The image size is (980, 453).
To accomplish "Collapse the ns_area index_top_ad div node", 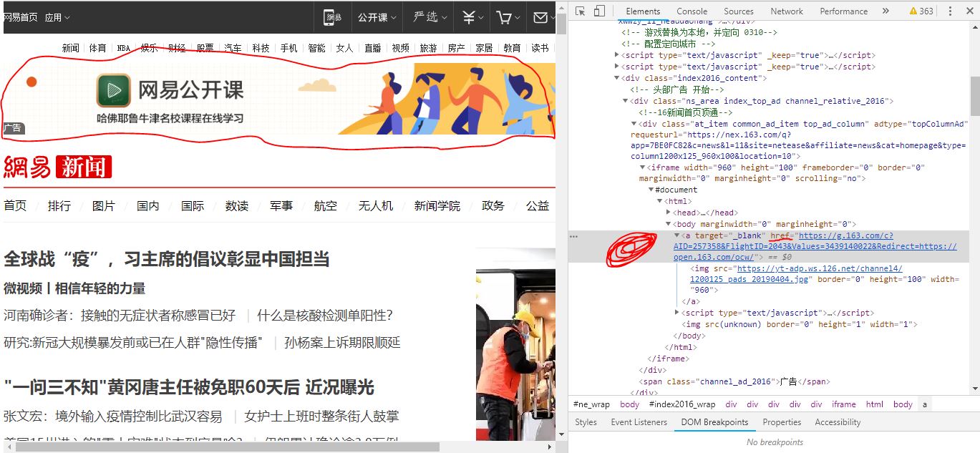I will click(x=626, y=101).
